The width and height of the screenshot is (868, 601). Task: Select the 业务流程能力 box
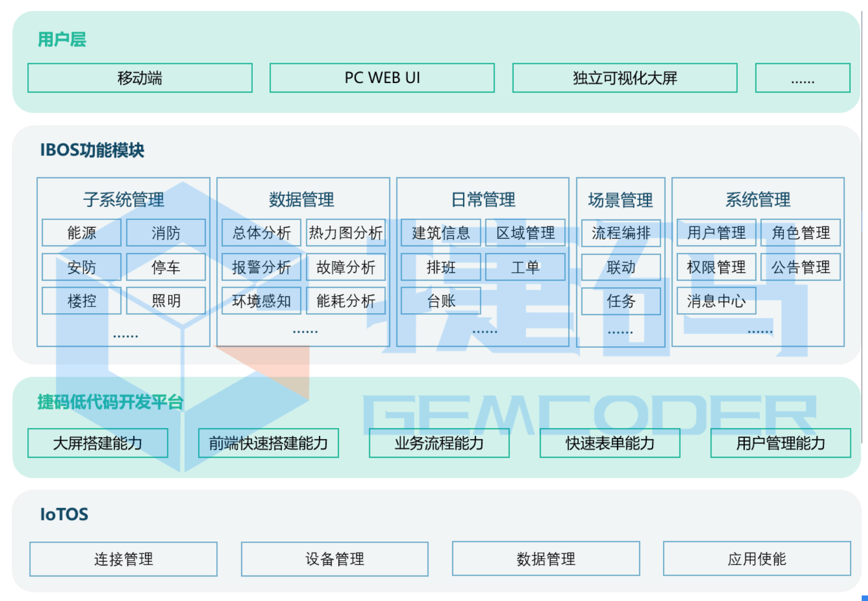click(439, 443)
